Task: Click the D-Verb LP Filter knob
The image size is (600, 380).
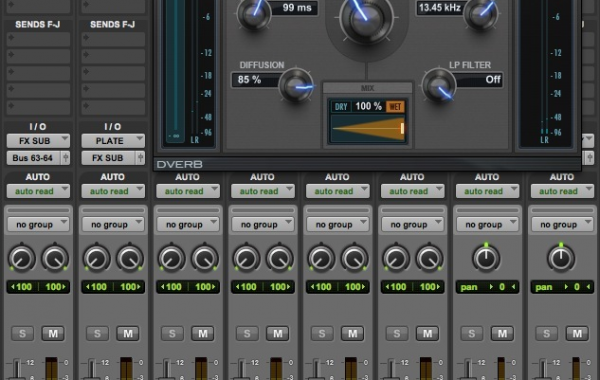Action: click(439, 86)
